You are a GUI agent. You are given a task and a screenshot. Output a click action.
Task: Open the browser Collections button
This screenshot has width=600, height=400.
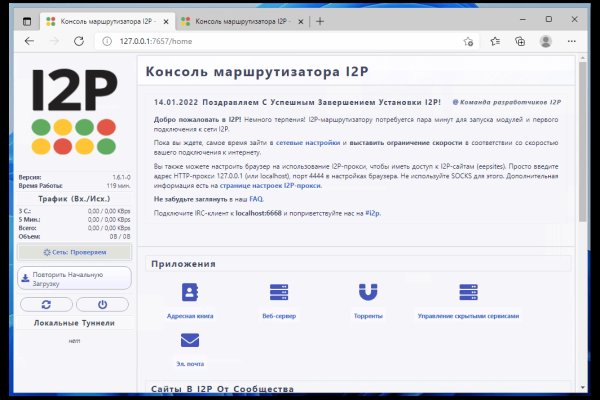(520, 41)
